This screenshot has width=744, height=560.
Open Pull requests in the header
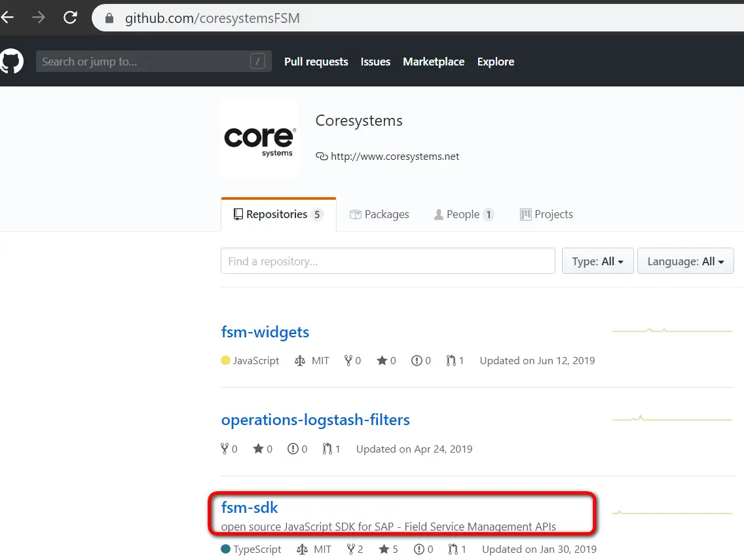pos(316,62)
